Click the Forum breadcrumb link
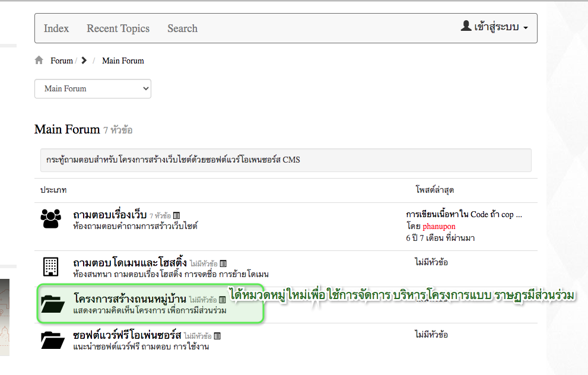This screenshot has height=375, width=588. 62,61
